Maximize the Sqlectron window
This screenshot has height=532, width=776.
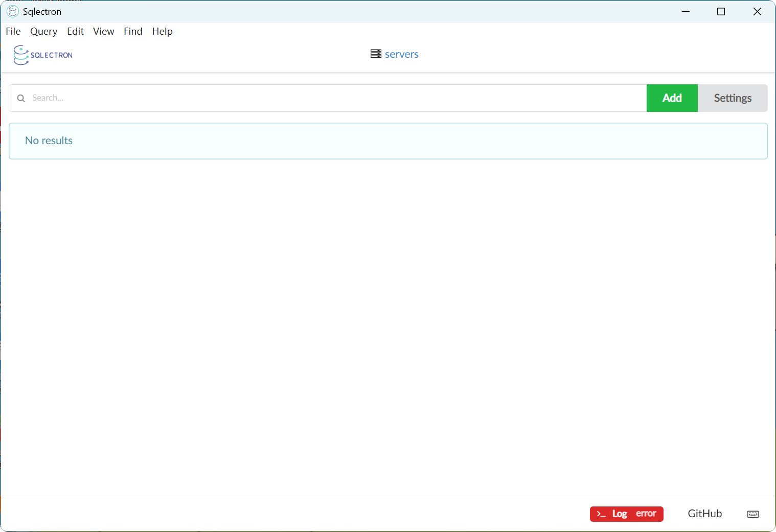point(721,11)
